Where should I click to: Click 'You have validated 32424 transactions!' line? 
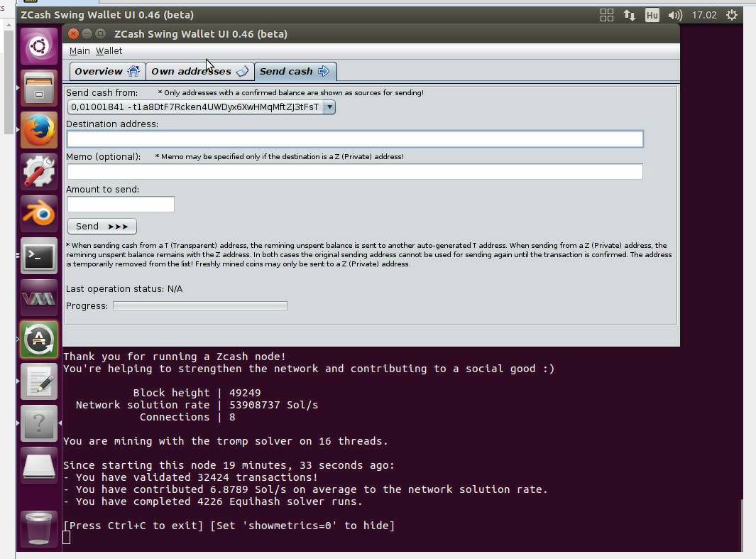pos(190,477)
